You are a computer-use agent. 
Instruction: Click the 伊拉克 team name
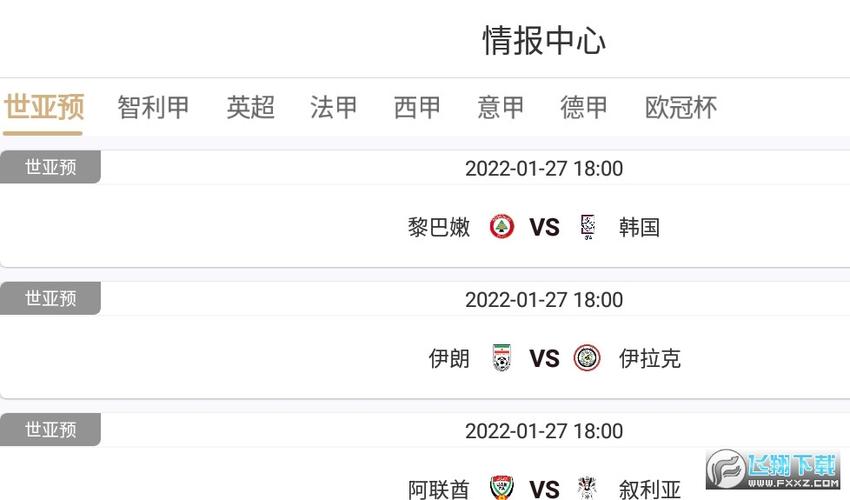pos(650,358)
